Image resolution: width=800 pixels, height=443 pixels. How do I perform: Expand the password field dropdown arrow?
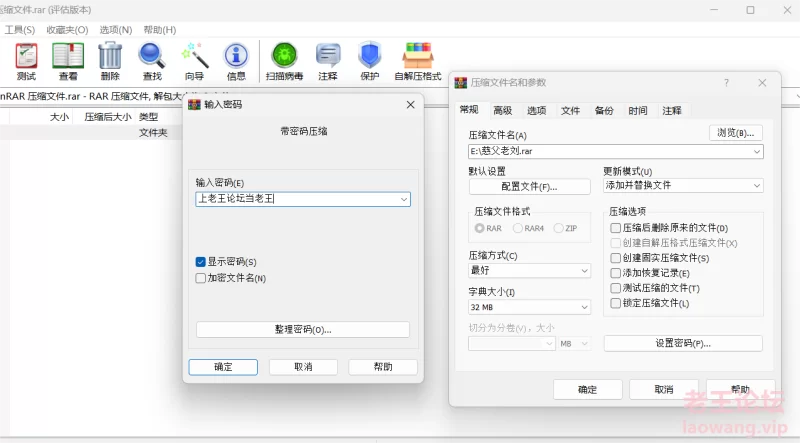point(404,199)
